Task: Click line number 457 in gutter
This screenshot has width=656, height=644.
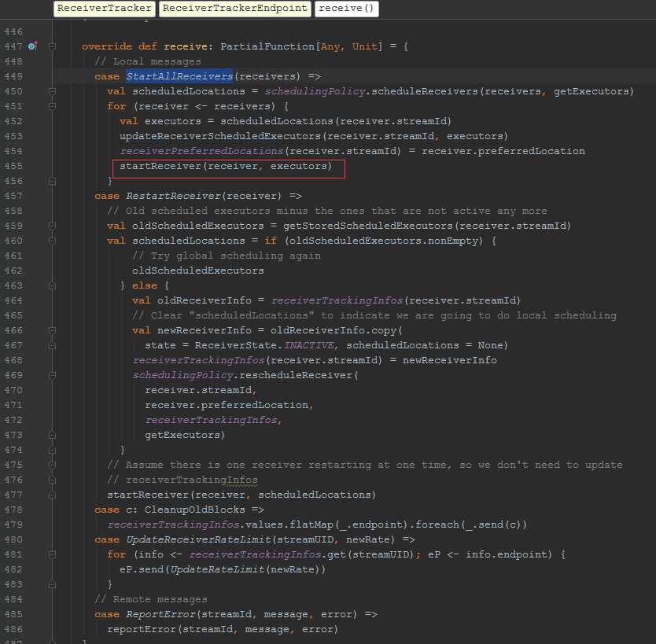Action: [13, 196]
